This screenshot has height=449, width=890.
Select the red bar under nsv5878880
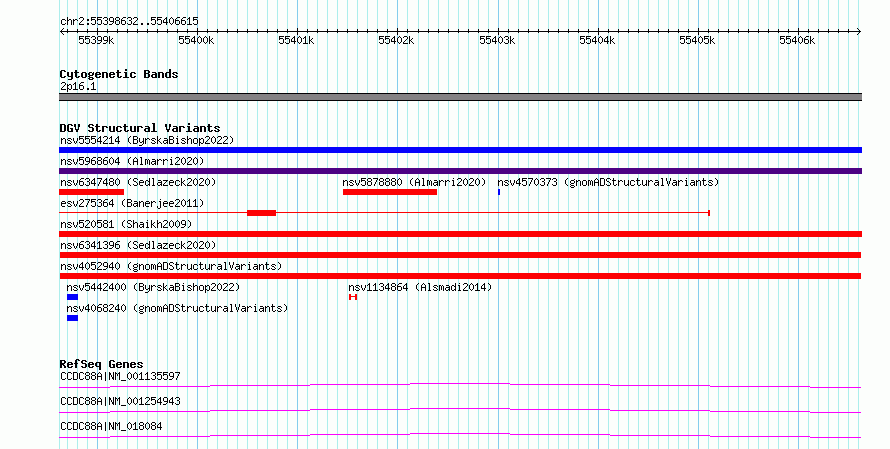pos(390,192)
